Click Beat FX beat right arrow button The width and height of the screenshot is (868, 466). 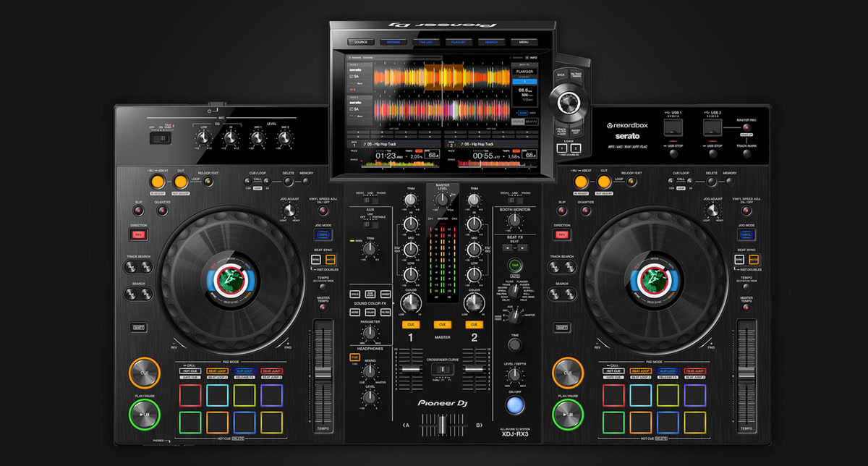pyautogui.click(x=522, y=247)
